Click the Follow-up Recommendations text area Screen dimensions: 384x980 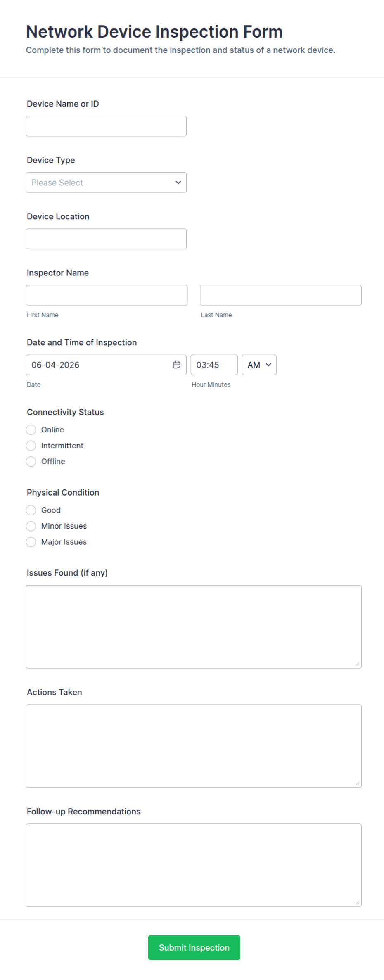click(x=194, y=865)
